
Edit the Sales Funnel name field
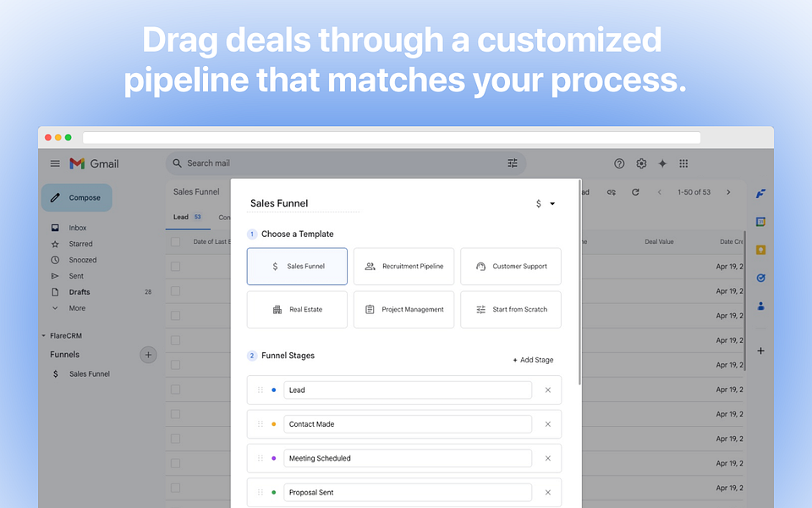coord(304,203)
